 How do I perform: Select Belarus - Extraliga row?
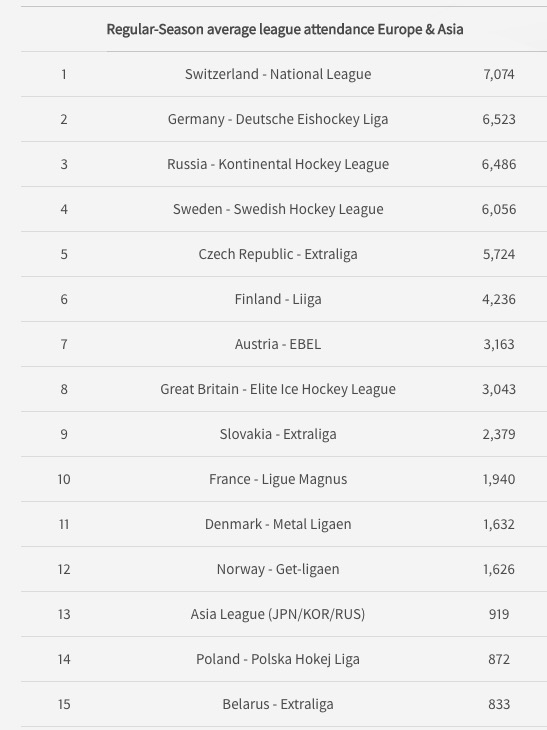284,704
